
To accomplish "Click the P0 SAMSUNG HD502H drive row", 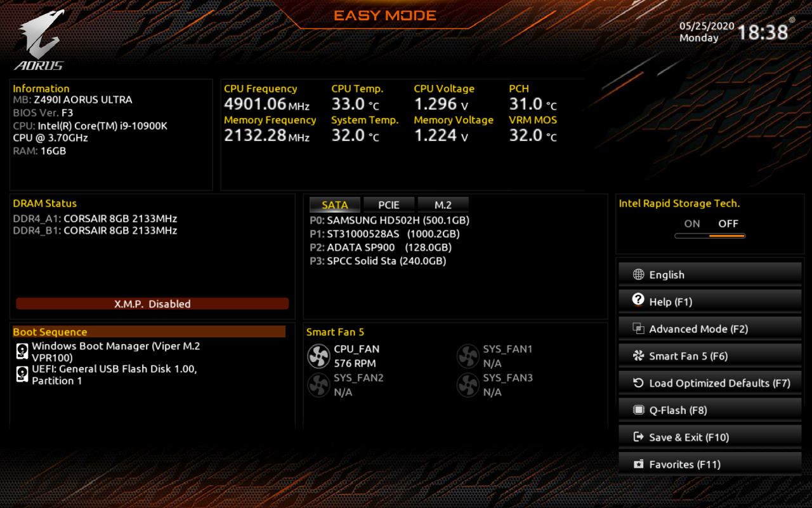I will (390, 220).
